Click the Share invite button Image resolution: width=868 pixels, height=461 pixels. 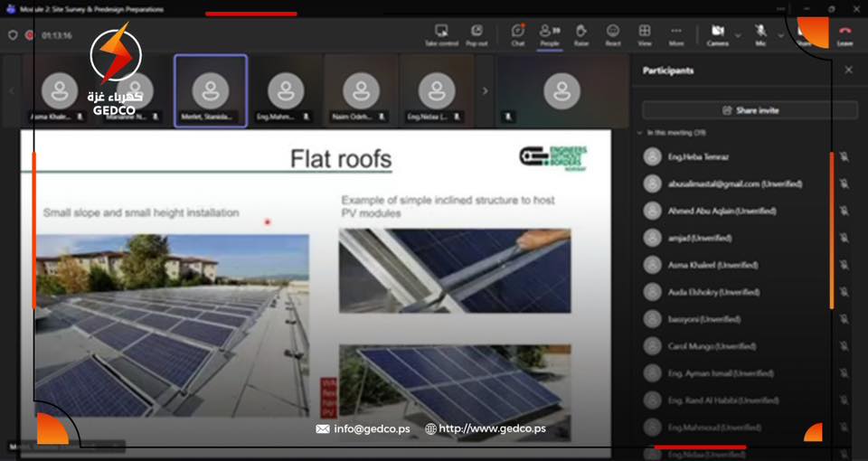[750, 110]
